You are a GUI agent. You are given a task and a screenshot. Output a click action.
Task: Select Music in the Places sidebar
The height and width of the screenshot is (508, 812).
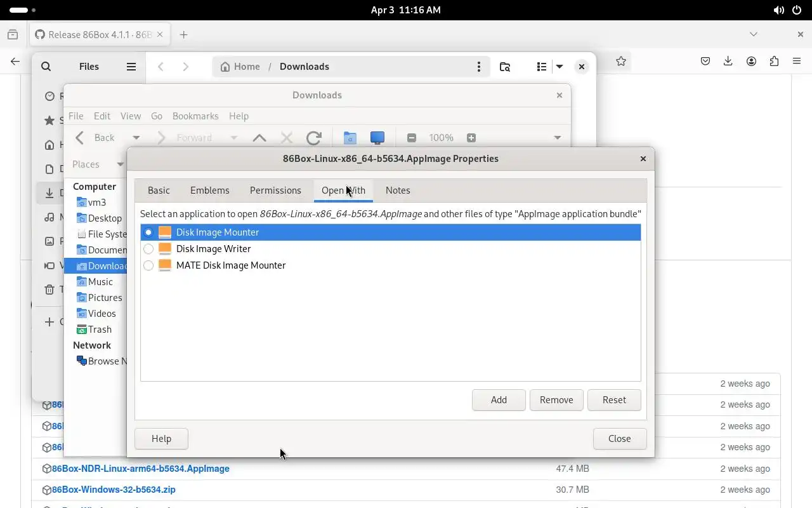(x=100, y=282)
